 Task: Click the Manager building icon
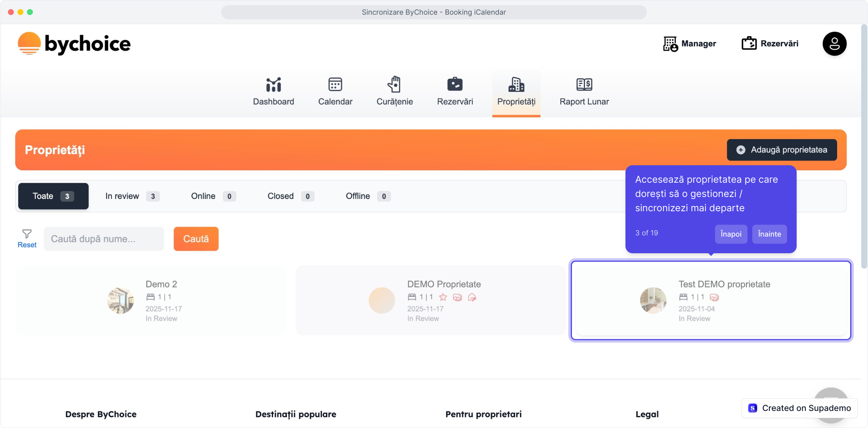coord(670,44)
